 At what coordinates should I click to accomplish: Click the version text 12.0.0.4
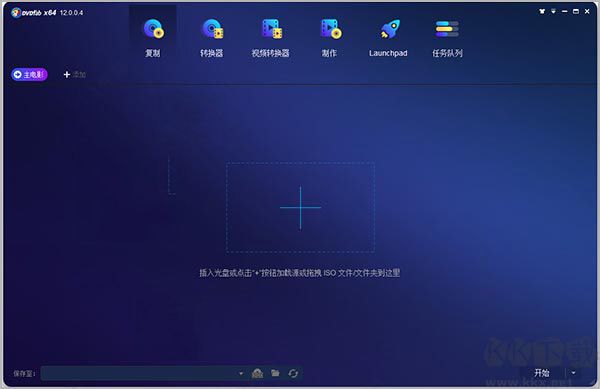(x=72, y=13)
